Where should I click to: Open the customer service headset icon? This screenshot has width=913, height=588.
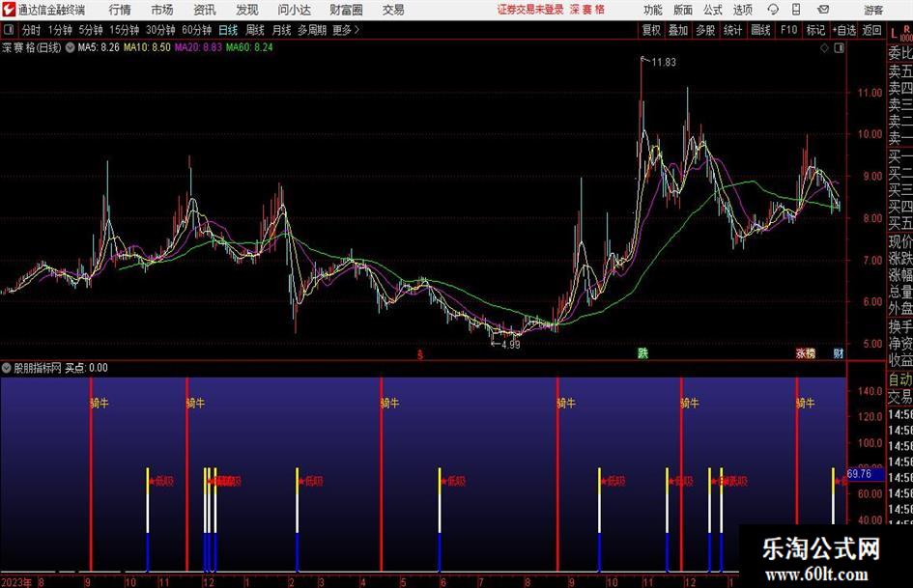pos(773,10)
